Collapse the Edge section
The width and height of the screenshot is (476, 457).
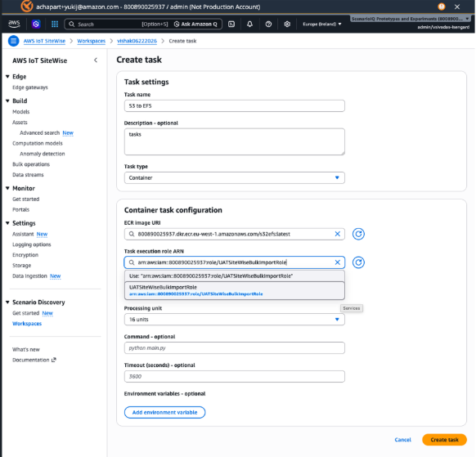pyautogui.click(x=7, y=77)
